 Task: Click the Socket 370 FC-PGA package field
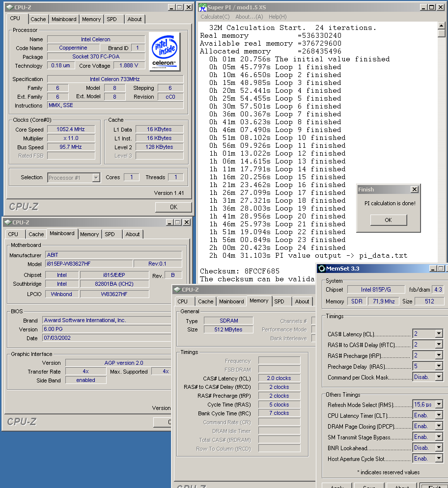(96, 56)
